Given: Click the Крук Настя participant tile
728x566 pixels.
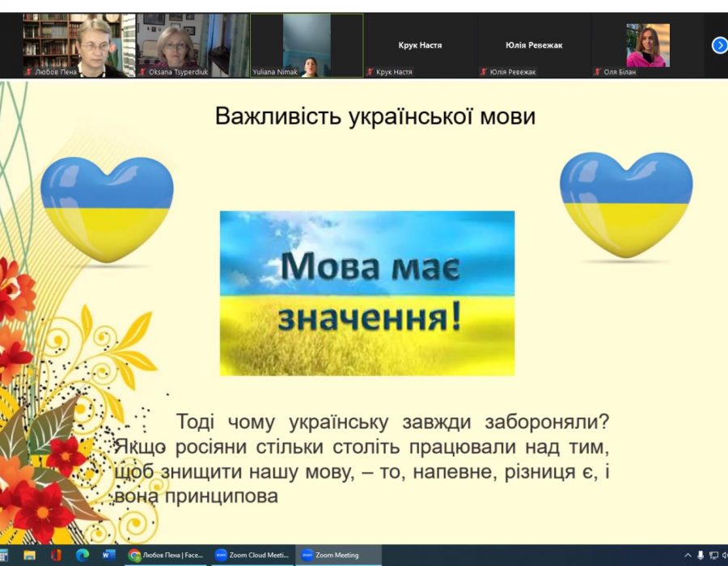Looking at the screenshot, I should point(420,45).
